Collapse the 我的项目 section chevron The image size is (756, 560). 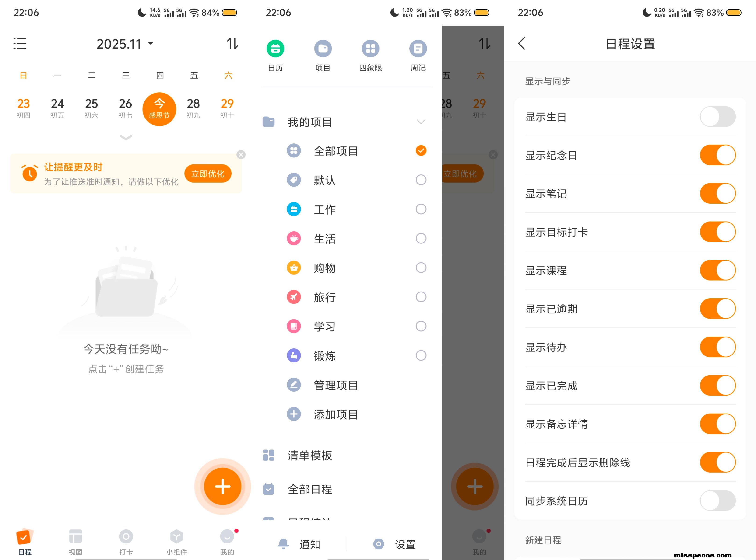(421, 122)
